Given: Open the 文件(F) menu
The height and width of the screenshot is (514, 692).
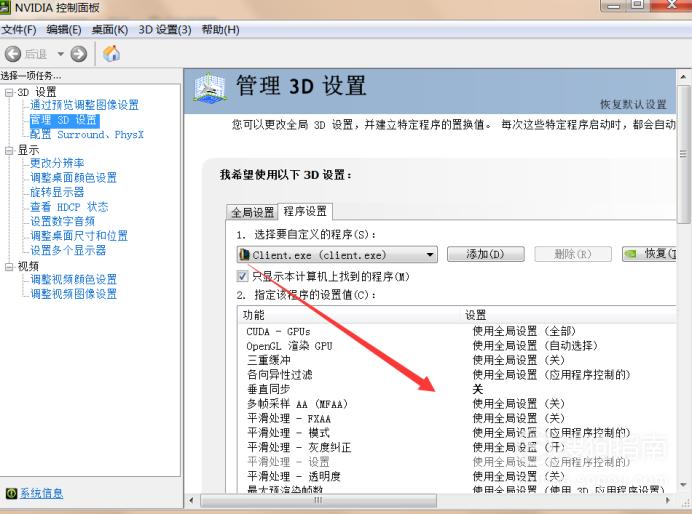Looking at the screenshot, I should coord(18,30).
